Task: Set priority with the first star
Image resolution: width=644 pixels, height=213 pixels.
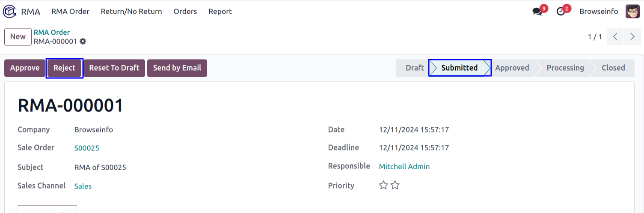Action: coord(383,186)
